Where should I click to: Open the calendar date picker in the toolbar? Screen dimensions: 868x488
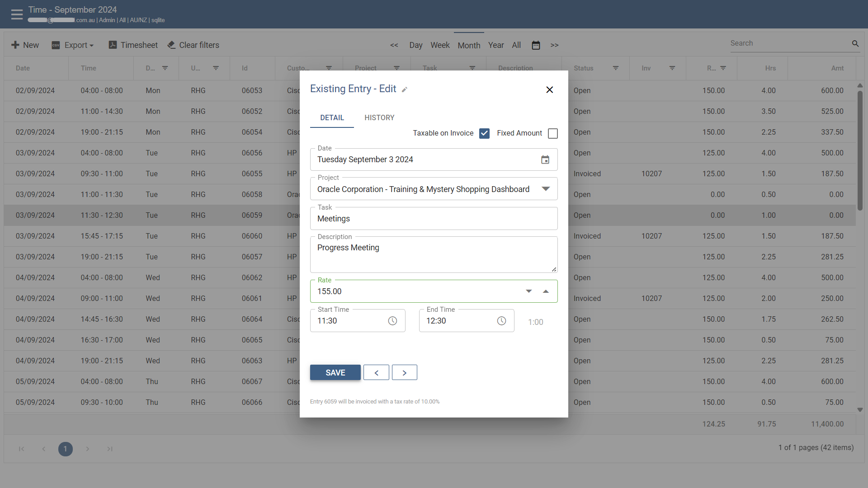(x=536, y=45)
